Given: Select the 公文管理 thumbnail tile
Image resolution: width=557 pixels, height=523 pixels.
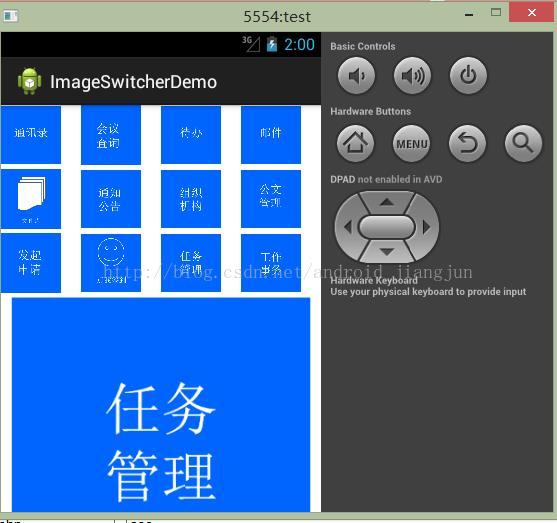Looking at the screenshot, I should coord(271,199).
